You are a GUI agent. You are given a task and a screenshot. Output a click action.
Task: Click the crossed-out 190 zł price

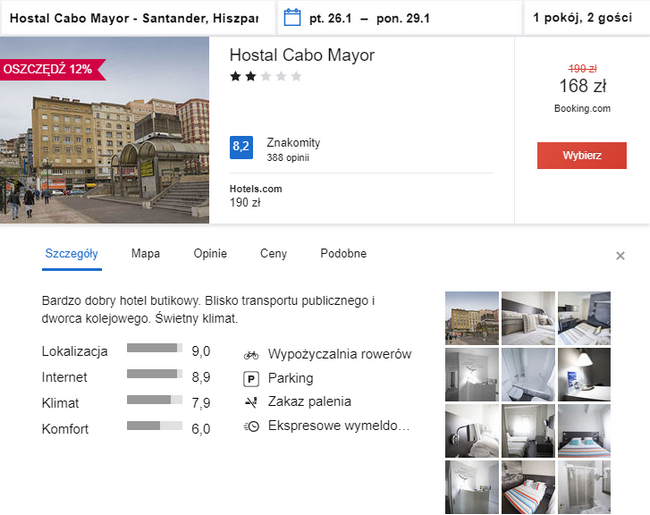pos(582,68)
